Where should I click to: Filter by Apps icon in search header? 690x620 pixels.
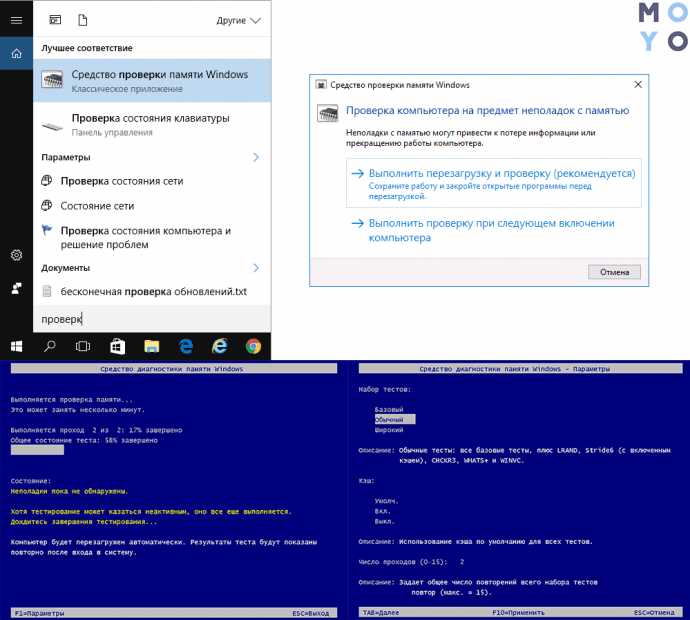point(55,20)
